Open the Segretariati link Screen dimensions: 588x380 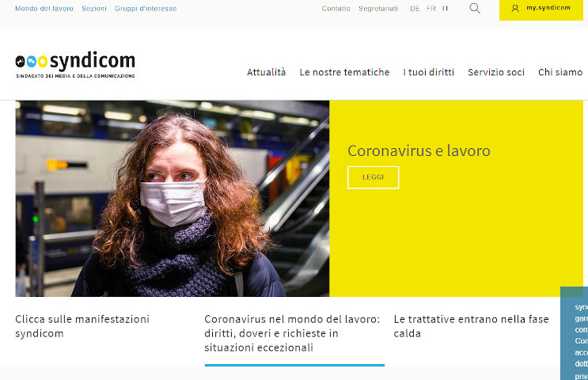pos(378,8)
